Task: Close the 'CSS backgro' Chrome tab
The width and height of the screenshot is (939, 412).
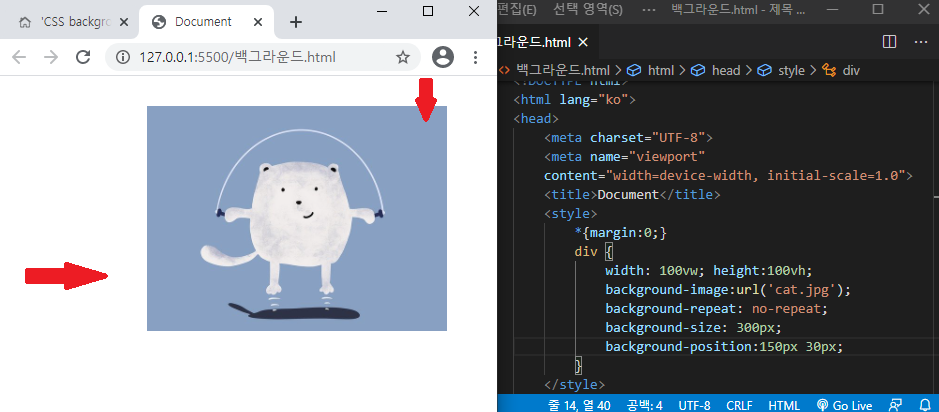Action: 124,22
